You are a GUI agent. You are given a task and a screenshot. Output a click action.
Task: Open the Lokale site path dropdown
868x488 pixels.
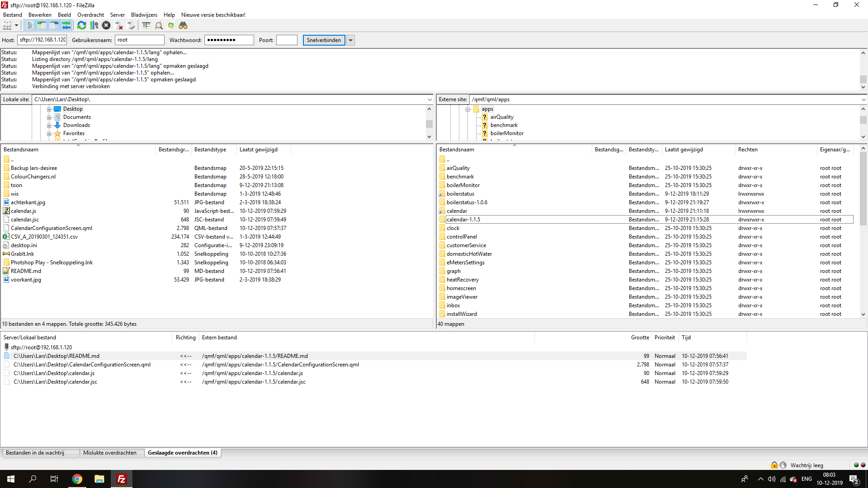pos(429,99)
